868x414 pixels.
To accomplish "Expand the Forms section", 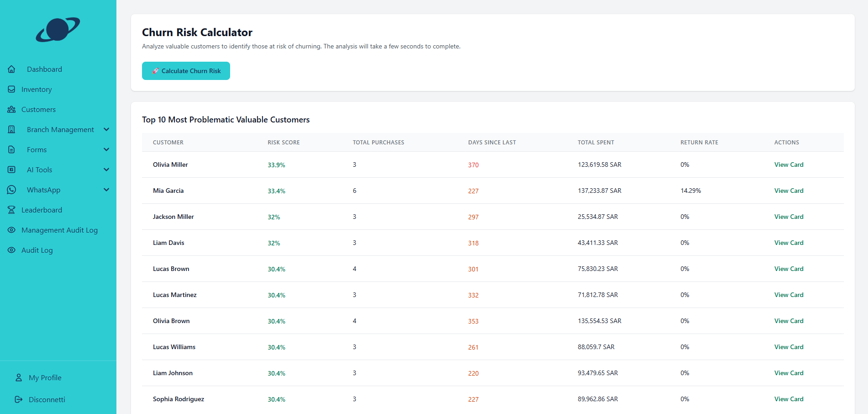I will pos(106,149).
